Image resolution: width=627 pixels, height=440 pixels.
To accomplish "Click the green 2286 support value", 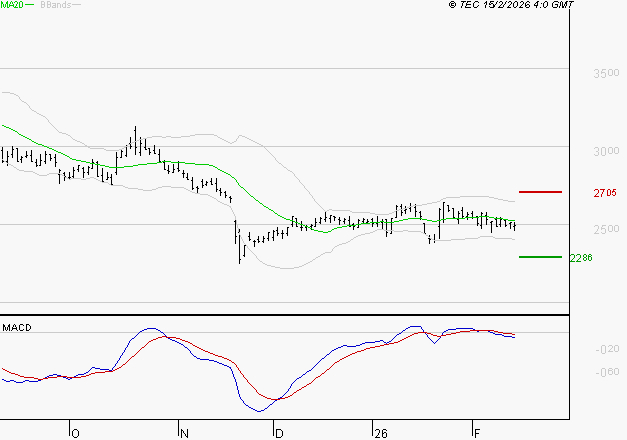I will point(581,258).
